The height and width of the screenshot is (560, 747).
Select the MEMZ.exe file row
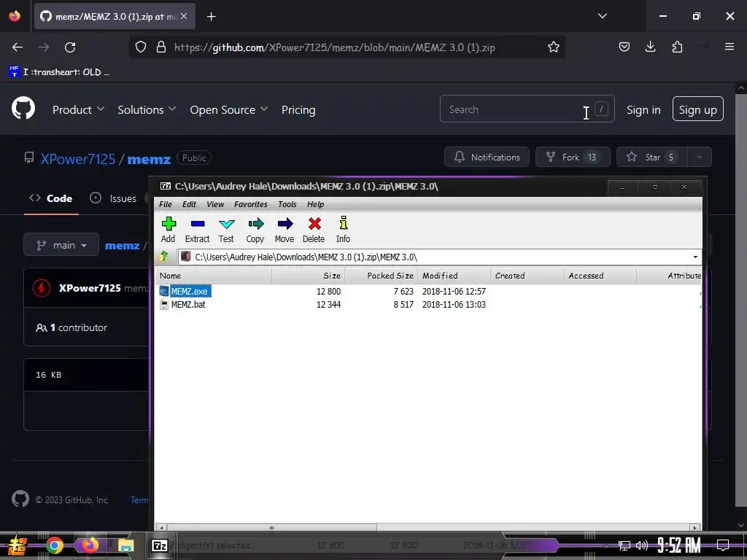coord(429,291)
